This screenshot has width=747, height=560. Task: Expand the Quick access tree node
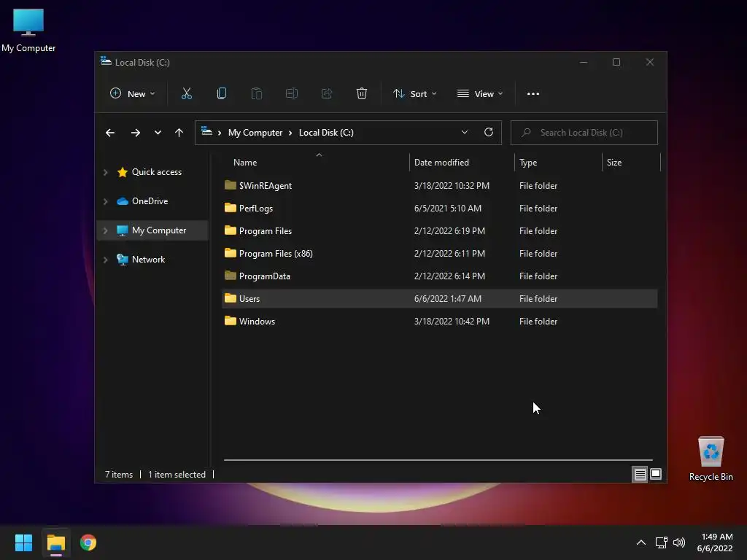pos(105,172)
